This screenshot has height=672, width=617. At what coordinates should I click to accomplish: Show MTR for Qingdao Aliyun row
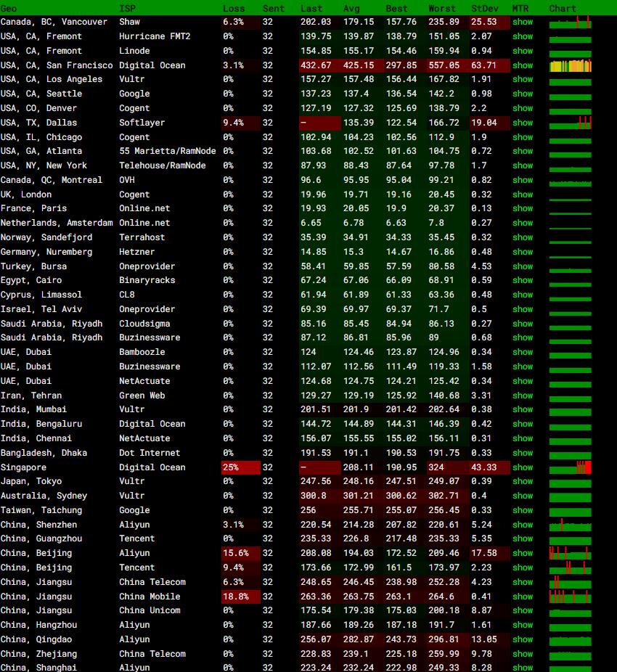523,639
